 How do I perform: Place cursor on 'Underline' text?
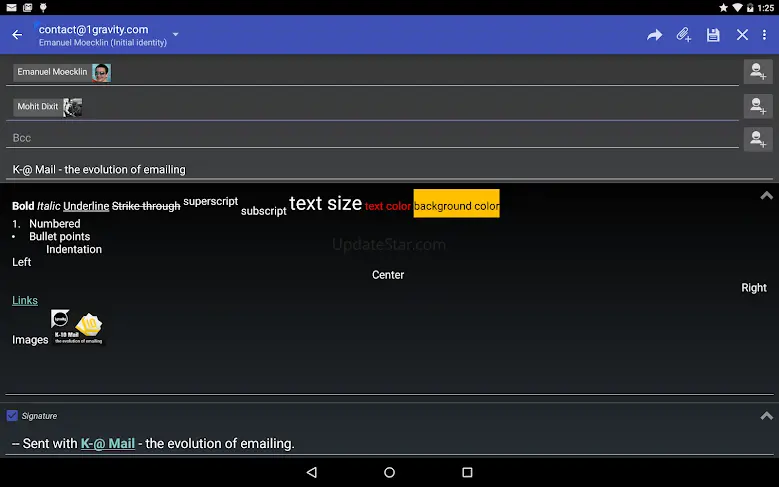86,206
